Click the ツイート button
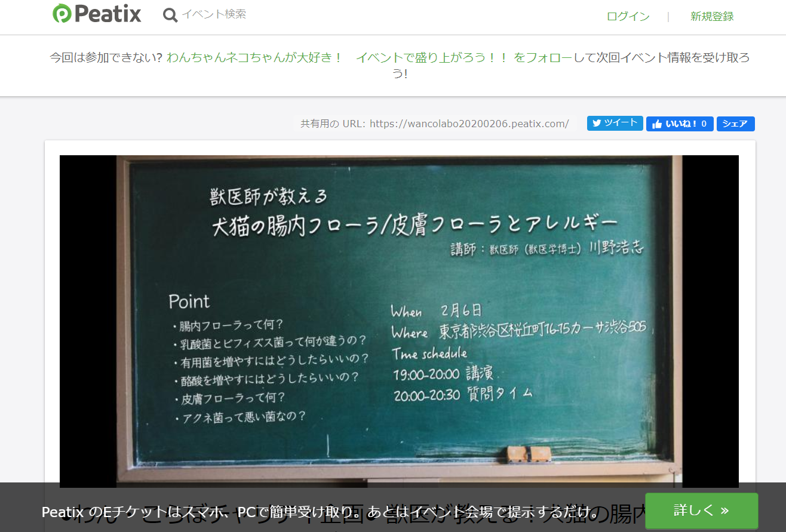This screenshot has height=532, width=786. pyautogui.click(x=615, y=123)
